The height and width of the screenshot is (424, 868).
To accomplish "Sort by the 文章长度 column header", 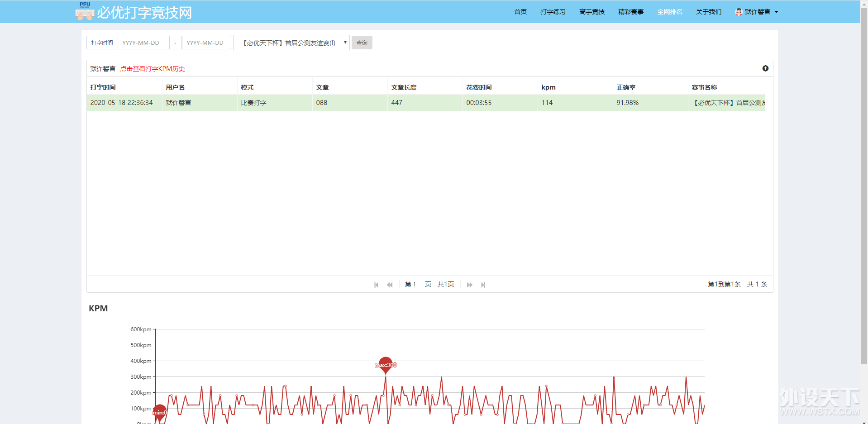I will pos(425,87).
